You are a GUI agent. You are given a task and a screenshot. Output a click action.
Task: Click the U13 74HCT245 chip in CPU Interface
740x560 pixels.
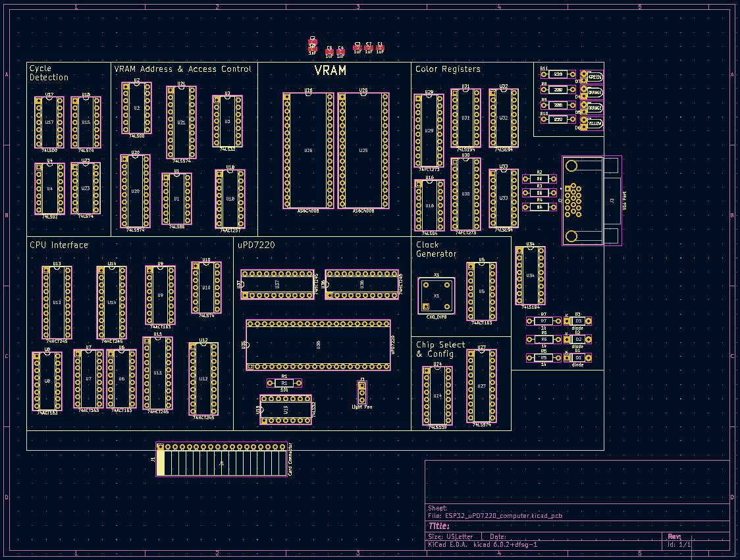point(57,303)
